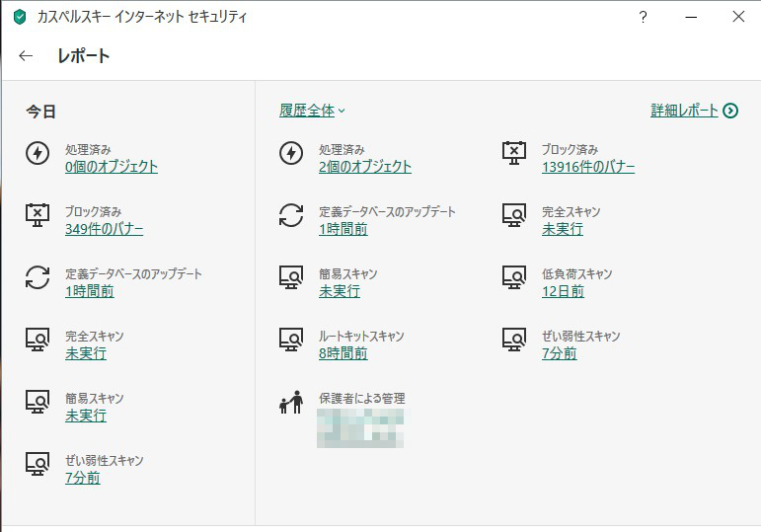Open the 0個のオブジェクト link
Screen dimensions: 761x532
click(x=112, y=167)
